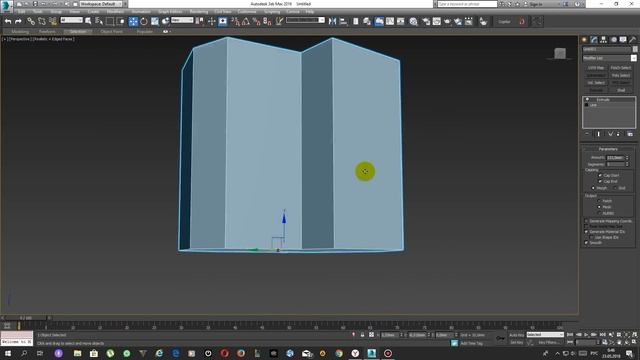Screen dimensions: 640x360
Task: Toggle the ribbon display
Action: click(379, 21)
